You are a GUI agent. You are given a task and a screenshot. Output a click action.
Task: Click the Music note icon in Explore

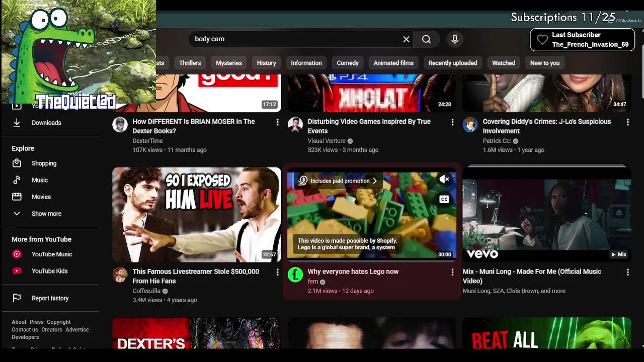coord(17,180)
